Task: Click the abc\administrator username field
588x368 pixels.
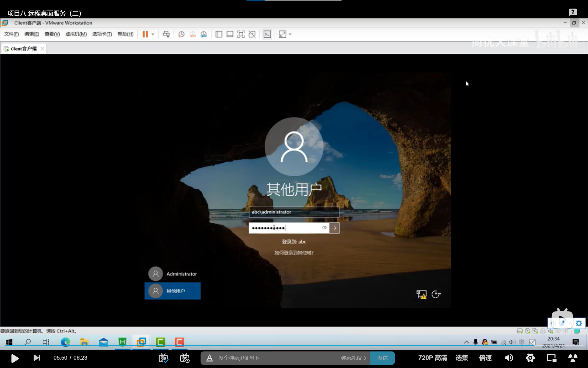Action: tap(294, 212)
